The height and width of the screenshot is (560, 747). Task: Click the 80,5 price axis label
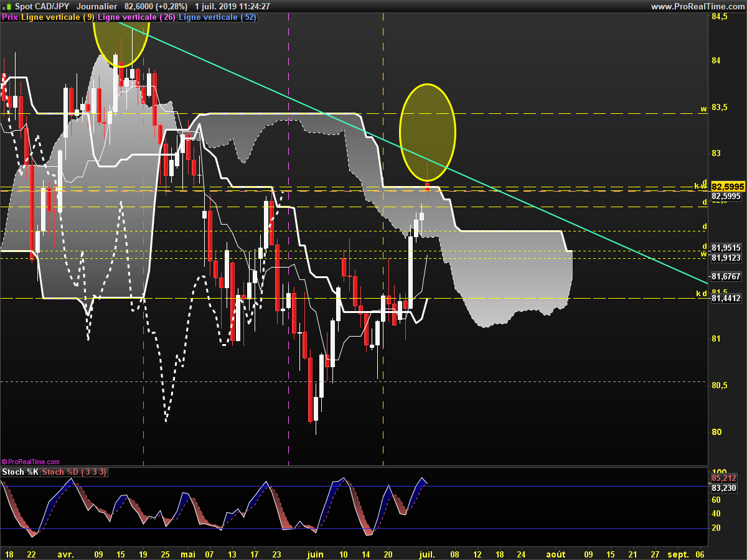[719, 386]
